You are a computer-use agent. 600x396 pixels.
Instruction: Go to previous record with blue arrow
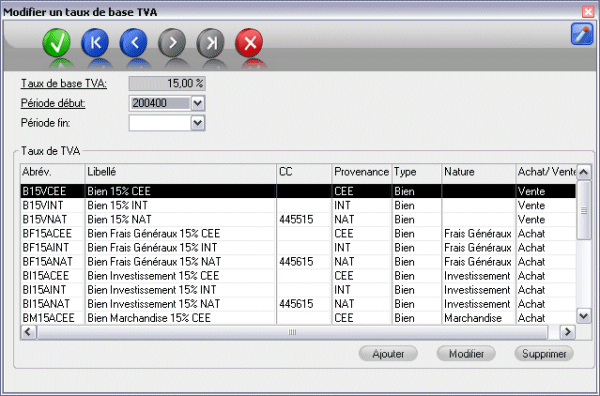click(134, 42)
